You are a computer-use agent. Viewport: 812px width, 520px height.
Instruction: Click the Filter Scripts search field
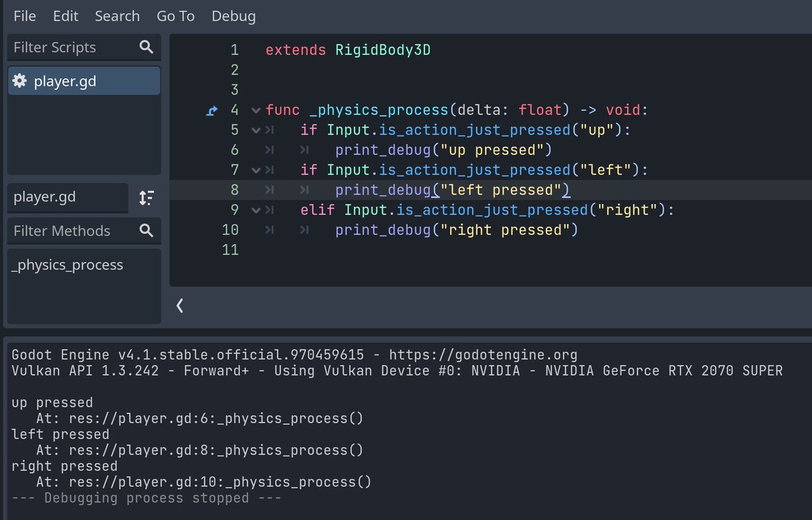84,47
